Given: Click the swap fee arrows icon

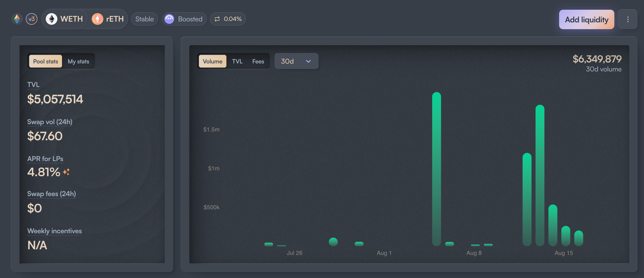Looking at the screenshot, I should [x=217, y=19].
